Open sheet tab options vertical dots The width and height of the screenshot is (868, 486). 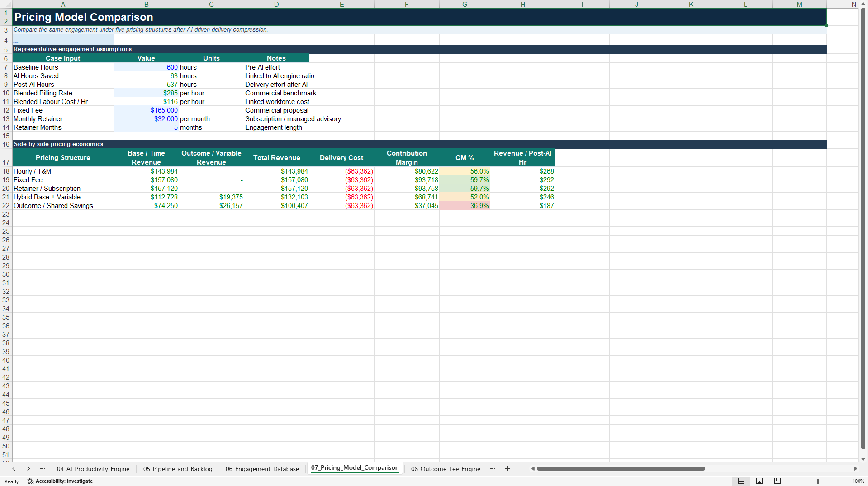pyautogui.click(x=522, y=469)
